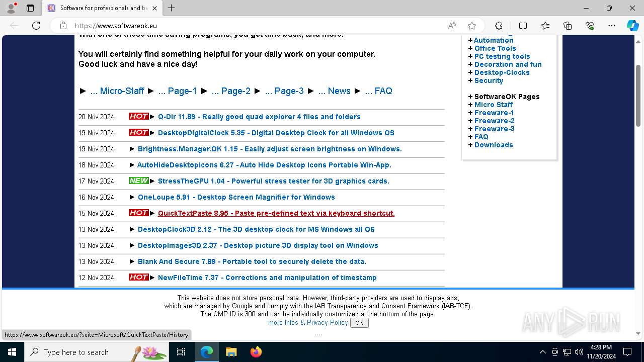Image resolution: width=644 pixels, height=362 pixels.
Task: Open the News link
Action: pos(334,91)
